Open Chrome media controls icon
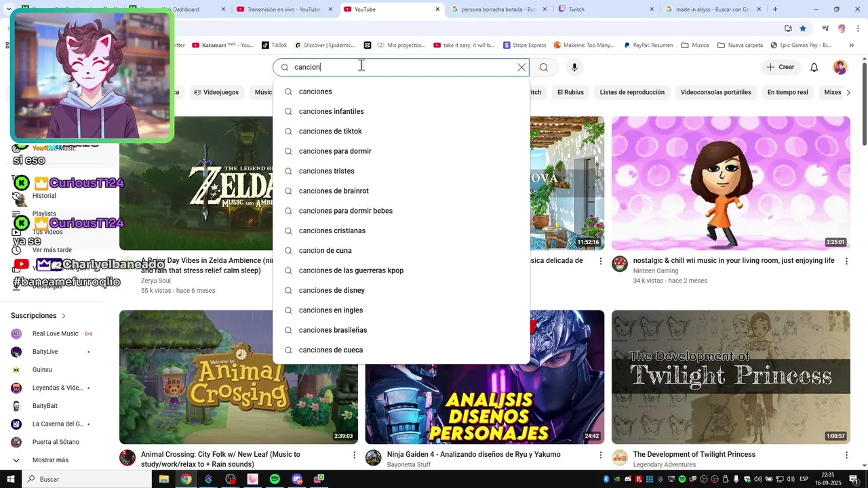 tap(825, 28)
